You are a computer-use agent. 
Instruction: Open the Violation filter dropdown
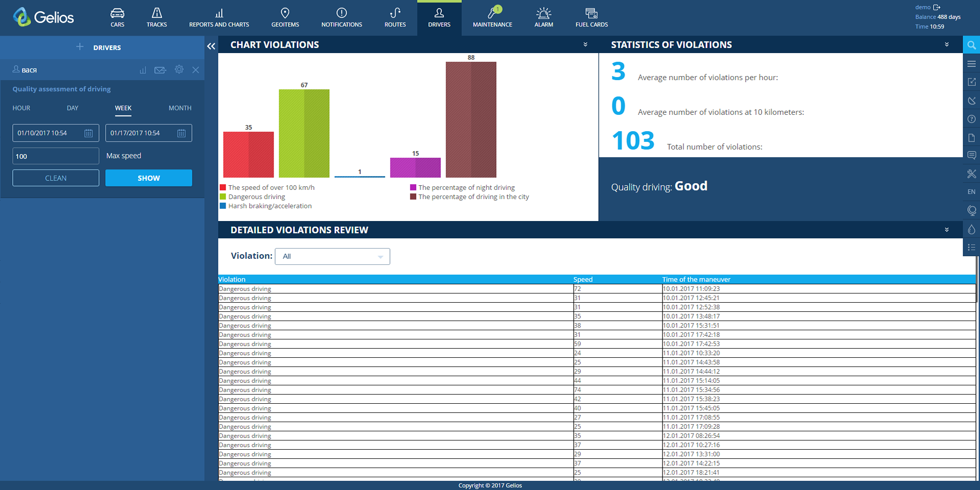coord(332,256)
